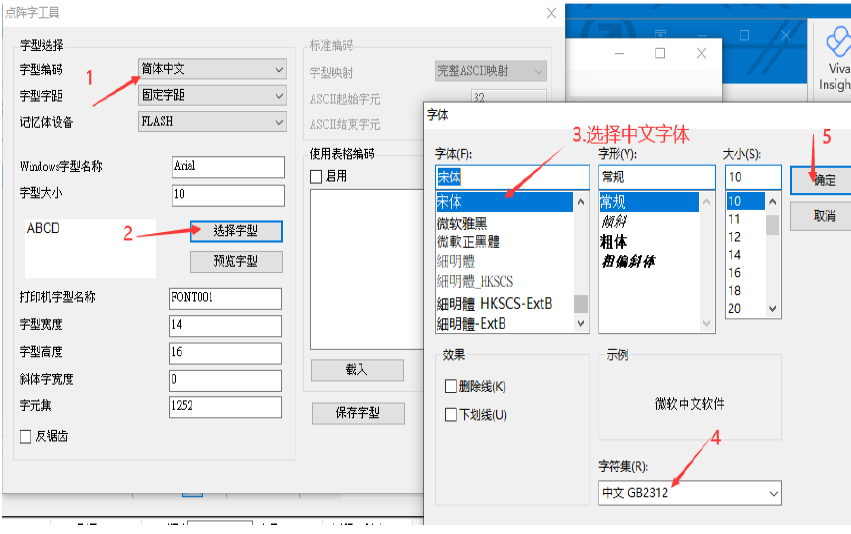Image resolution: width=851 pixels, height=534 pixels.
Task: Confirm font dialog with 确定 button
Action: 824,181
